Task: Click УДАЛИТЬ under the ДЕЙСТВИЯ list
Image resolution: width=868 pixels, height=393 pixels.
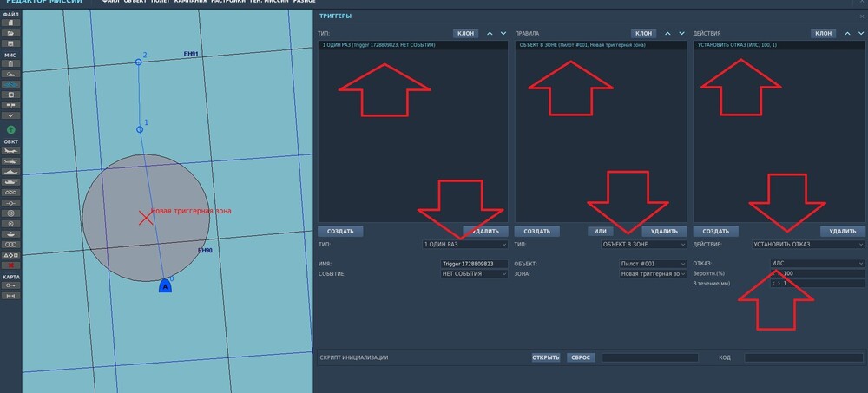Action: [843, 232]
